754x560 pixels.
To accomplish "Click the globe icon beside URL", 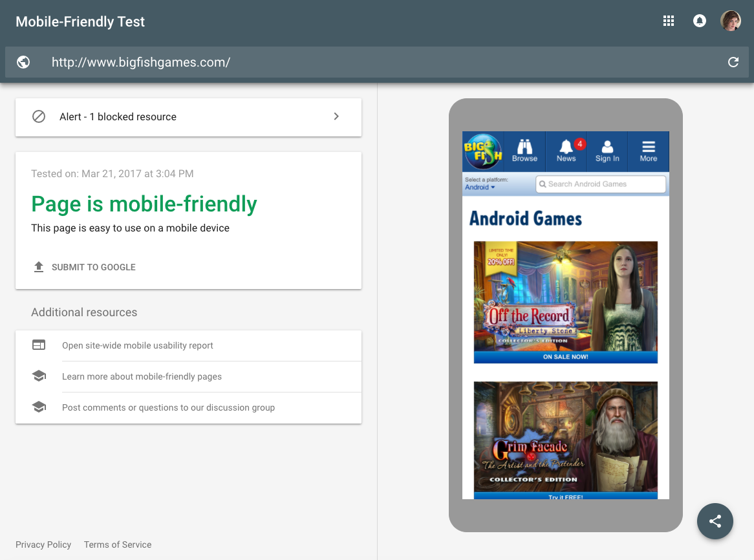I will point(23,62).
